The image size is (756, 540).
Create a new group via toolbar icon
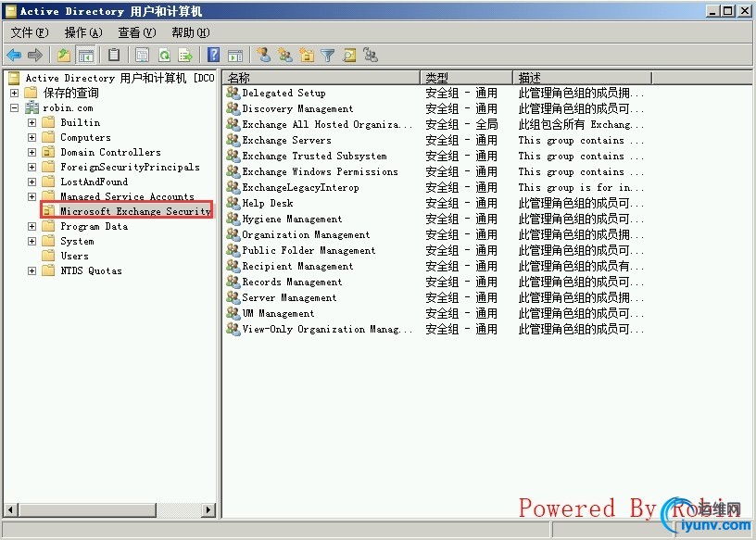tap(285, 55)
